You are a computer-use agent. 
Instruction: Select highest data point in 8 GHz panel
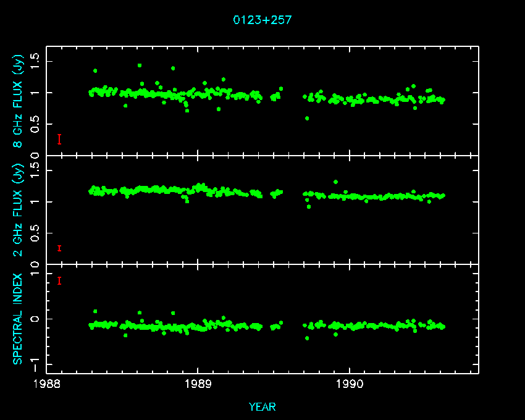(140, 65)
